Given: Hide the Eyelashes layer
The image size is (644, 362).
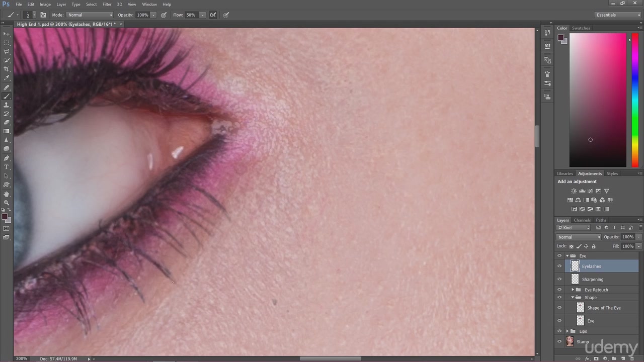Looking at the screenshot, I should pyautogui.click(x=559, y=266).
